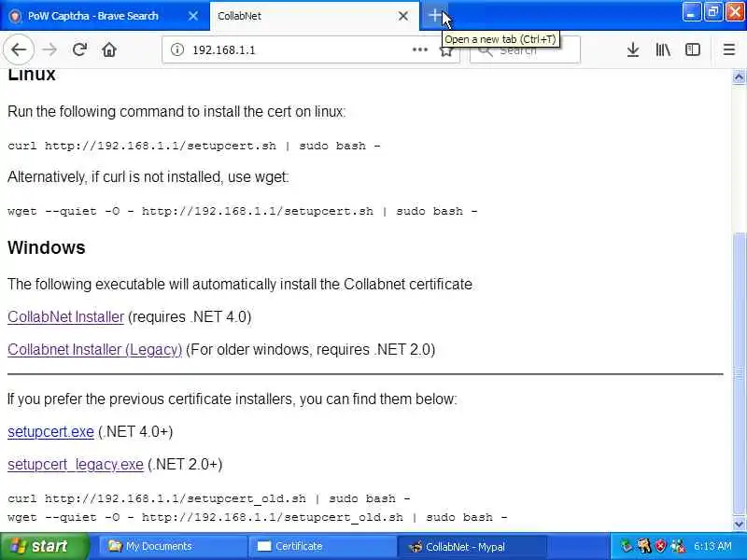Select CollabNet - Mypal taskbar button
The image size is (747, 560).
point(472,546)
